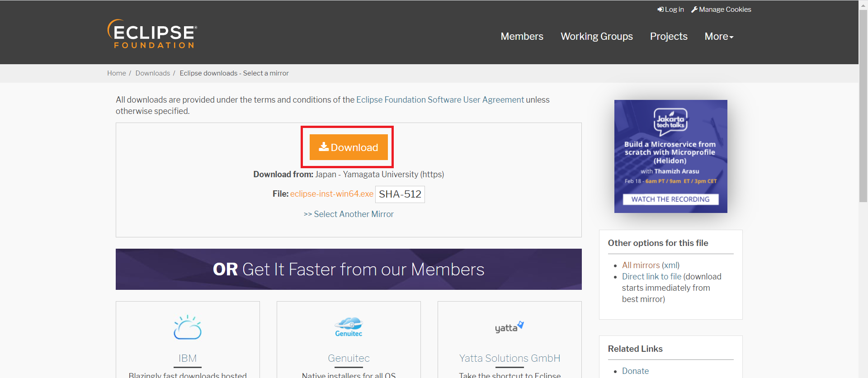Click the 'Japan - Yamagata University (https)' text
The height and width of the screenshot is (378, 868).
[379, 174]
